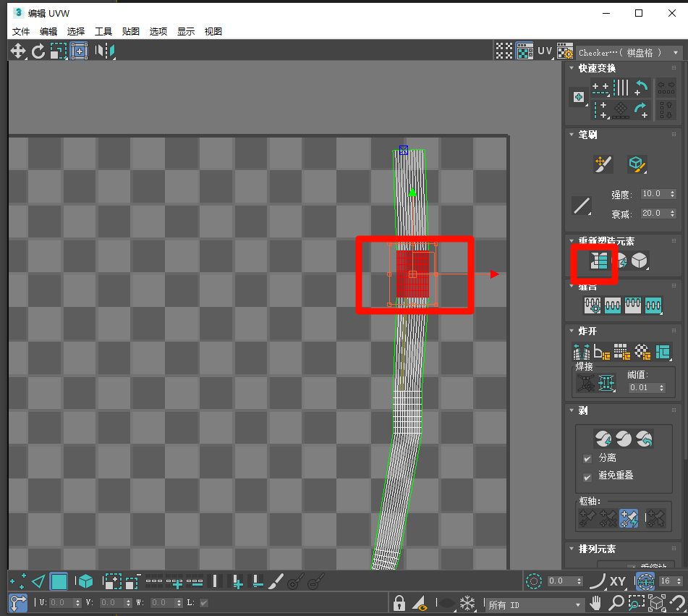Click the Freeform mode tool
Screen dimensions: 688x616
coord(79,51)
